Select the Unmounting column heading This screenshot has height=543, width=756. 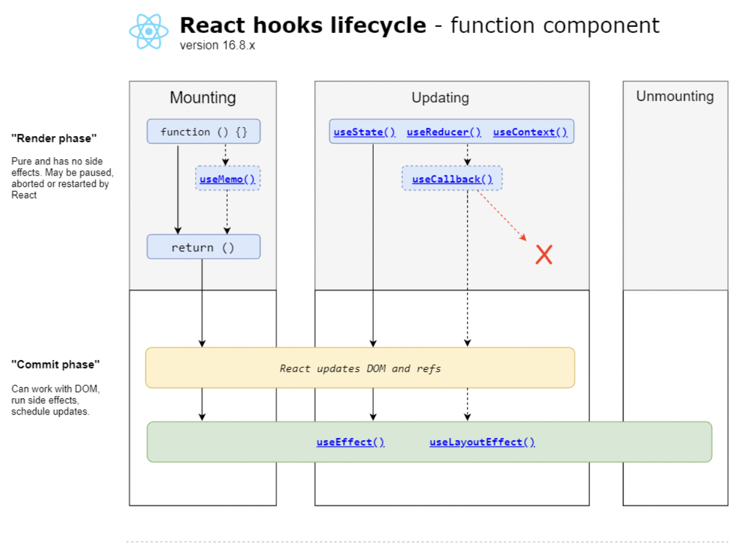(x=675, y=96)
